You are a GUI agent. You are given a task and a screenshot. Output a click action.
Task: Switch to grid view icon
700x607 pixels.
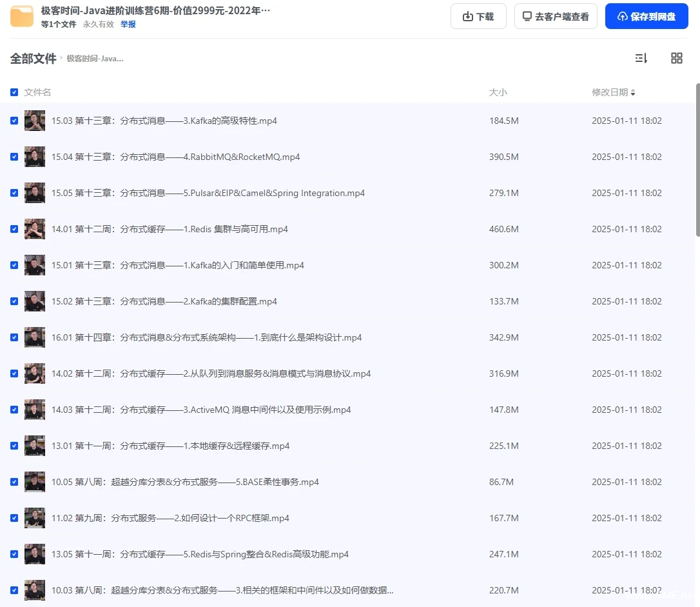click(x=676, y=58)
